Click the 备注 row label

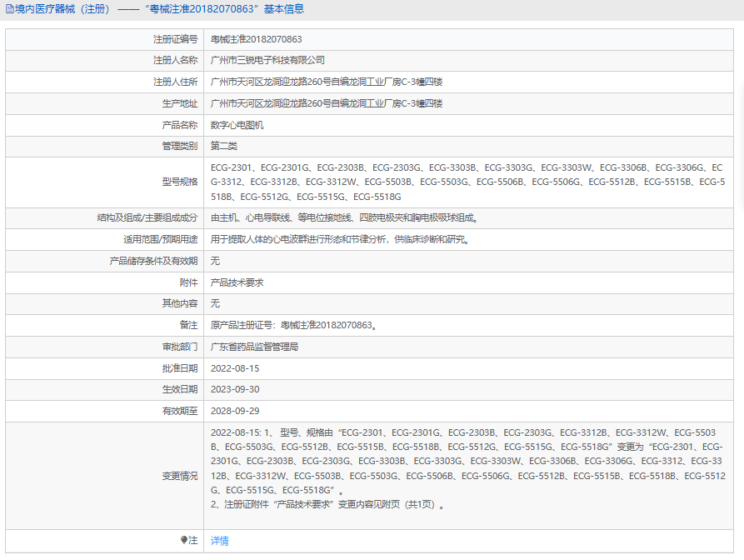188,326
